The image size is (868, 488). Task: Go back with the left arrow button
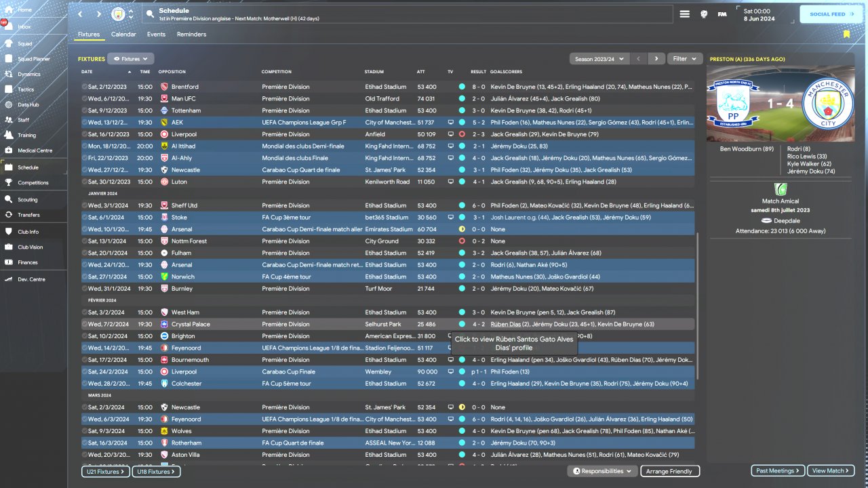(80, 14)
